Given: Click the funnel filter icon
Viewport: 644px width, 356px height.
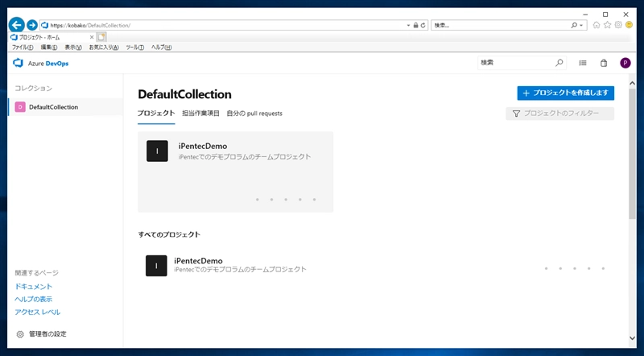Looking at the screenshot, I should (x=516, y=114).
